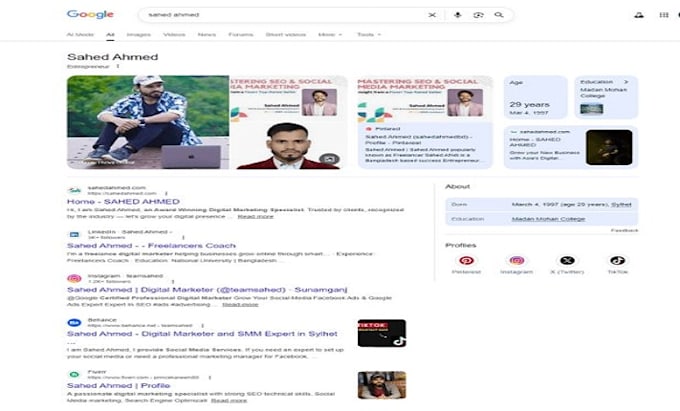This screenshot has width=680, height=411.
Task: Open 'Sahed Ahmed - Freelancers Coach' LinkedIn link
Action: coord(151,245)
